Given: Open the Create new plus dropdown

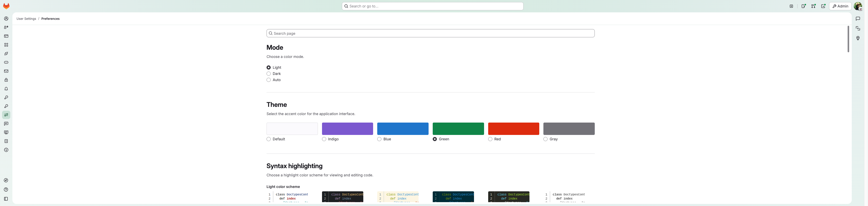Looking at the screenshot, I should [791, 6].
